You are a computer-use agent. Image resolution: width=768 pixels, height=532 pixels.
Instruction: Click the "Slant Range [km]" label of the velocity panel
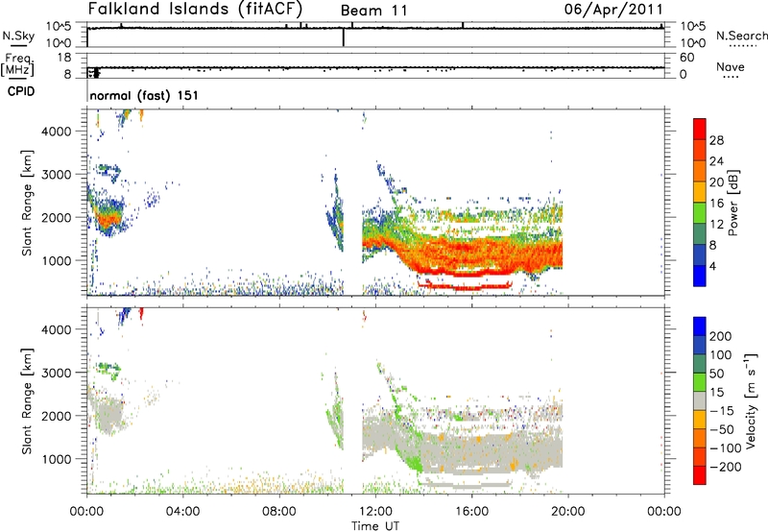point(27,400)
